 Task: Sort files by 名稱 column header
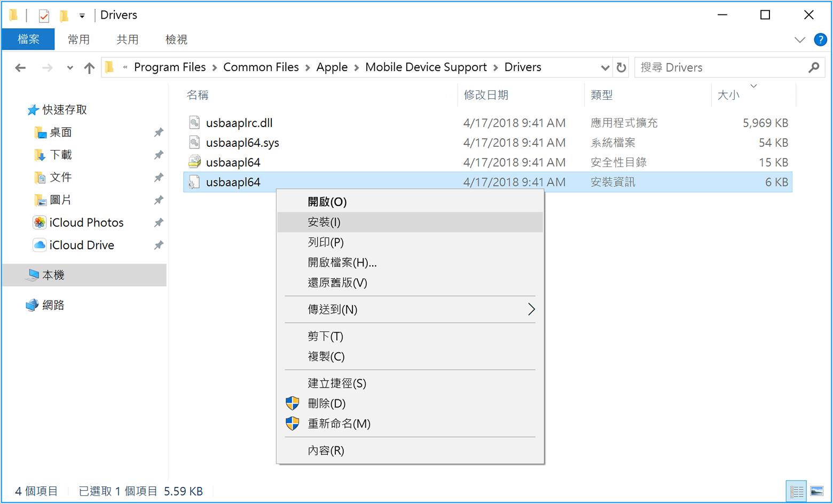pos(320,95)
